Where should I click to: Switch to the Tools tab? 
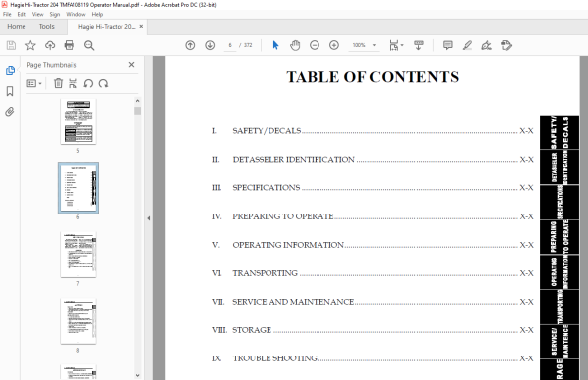47,27
